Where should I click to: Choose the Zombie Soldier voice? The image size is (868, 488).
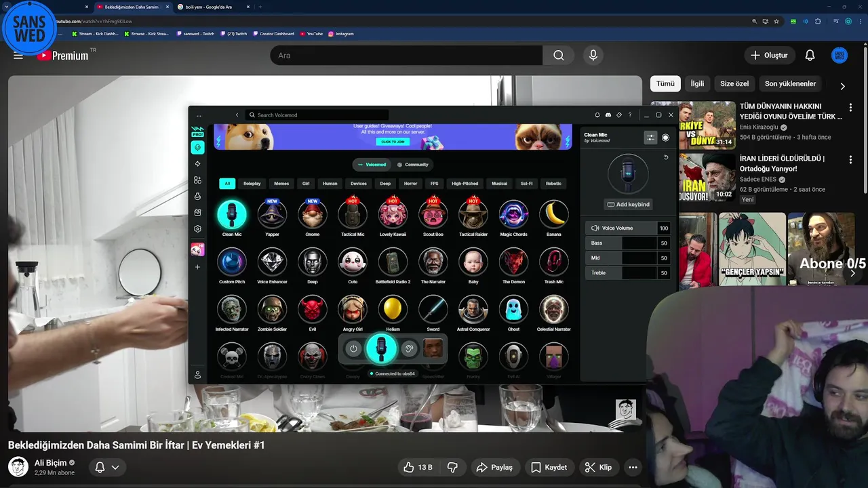pos(272,310)
